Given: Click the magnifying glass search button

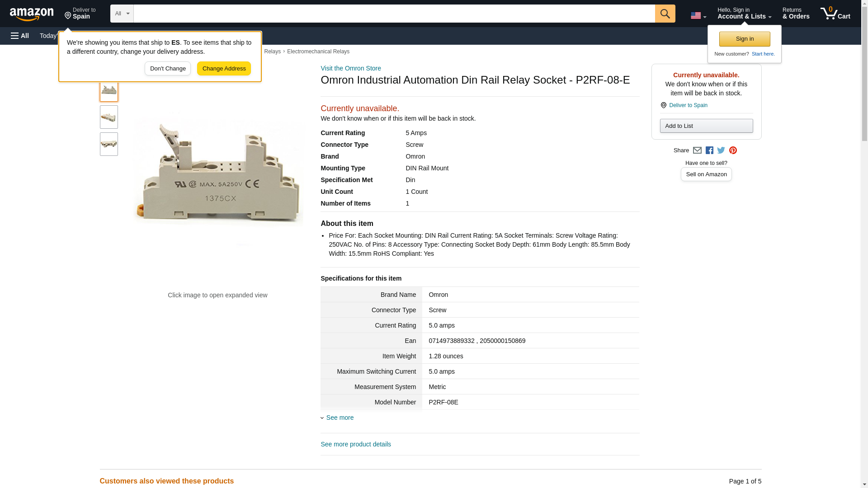Looking at the screenshot, I should click(x=665, y=14).
